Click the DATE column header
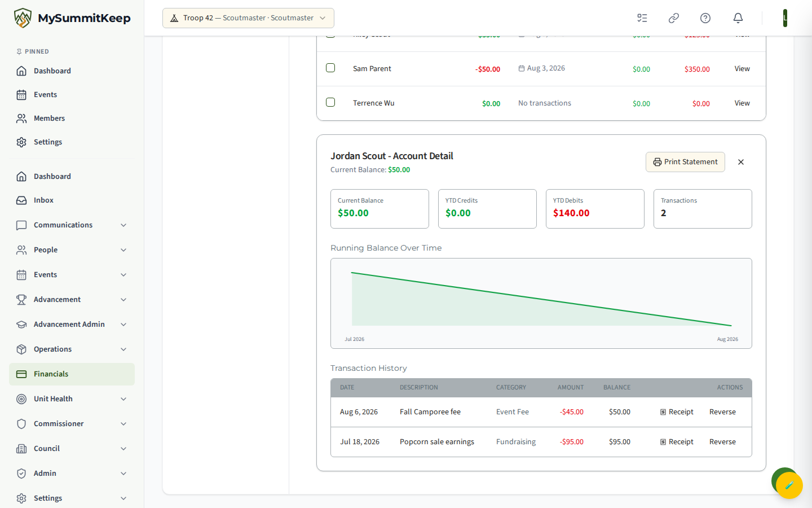 click(x=347, y=387)
